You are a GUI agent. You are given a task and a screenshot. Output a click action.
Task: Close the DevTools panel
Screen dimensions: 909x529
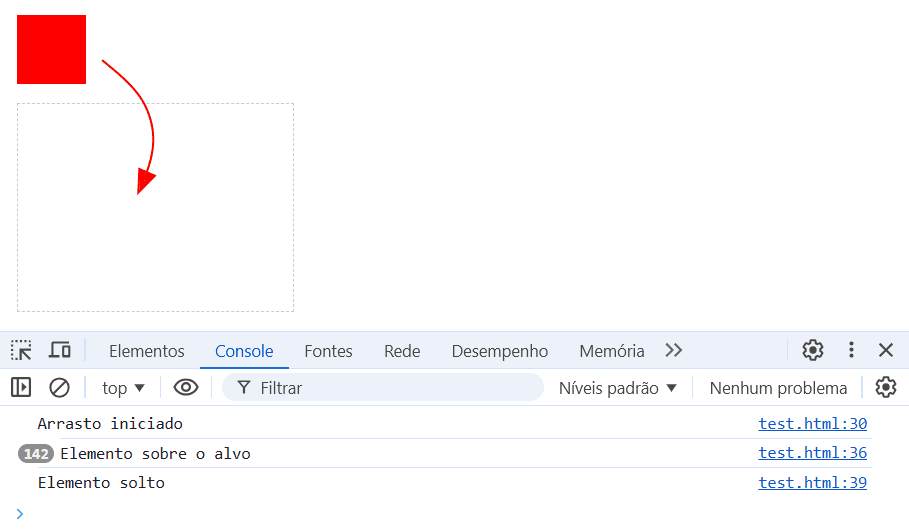click(x=886, y=350)
